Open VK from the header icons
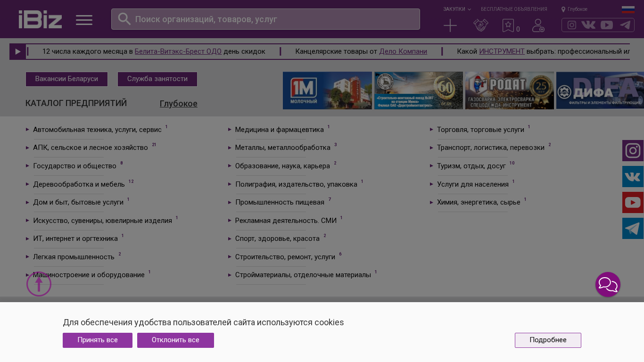This screenshot has width=644, height=362. [x=588, y=25]
